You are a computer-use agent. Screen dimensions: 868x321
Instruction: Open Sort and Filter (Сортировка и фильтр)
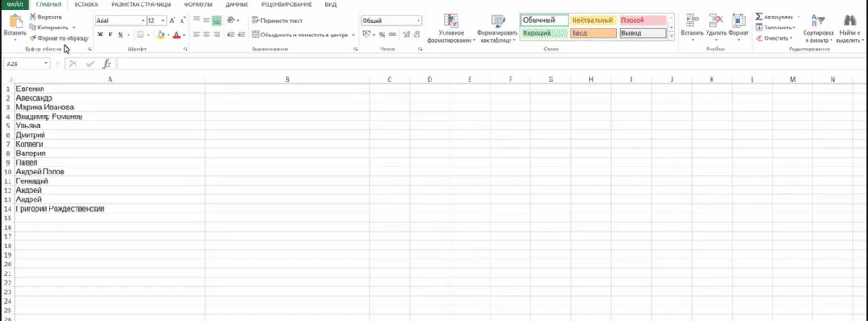tap(819, 29)
